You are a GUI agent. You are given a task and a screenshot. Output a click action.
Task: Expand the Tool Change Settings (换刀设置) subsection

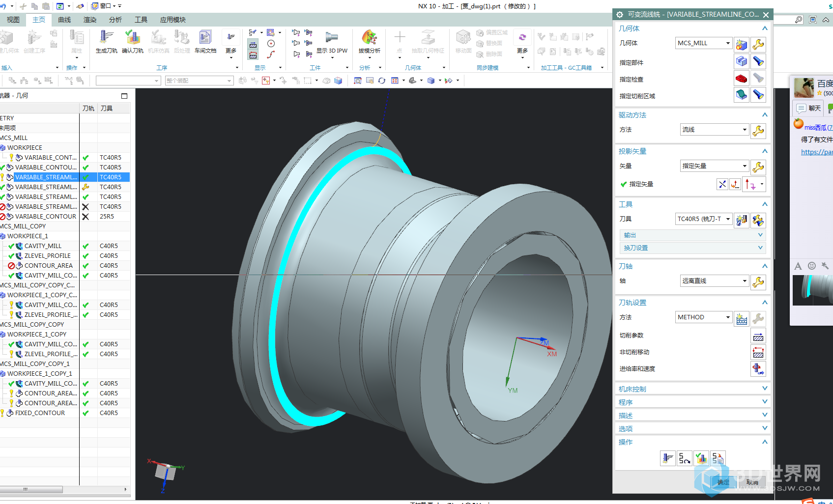click(x=692, y=248)
